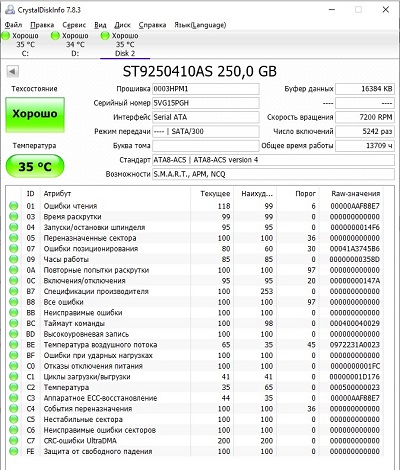Click the previous disk arrow button
The height and width of the screenshot is (470, 400).
[x=12, y=71]
